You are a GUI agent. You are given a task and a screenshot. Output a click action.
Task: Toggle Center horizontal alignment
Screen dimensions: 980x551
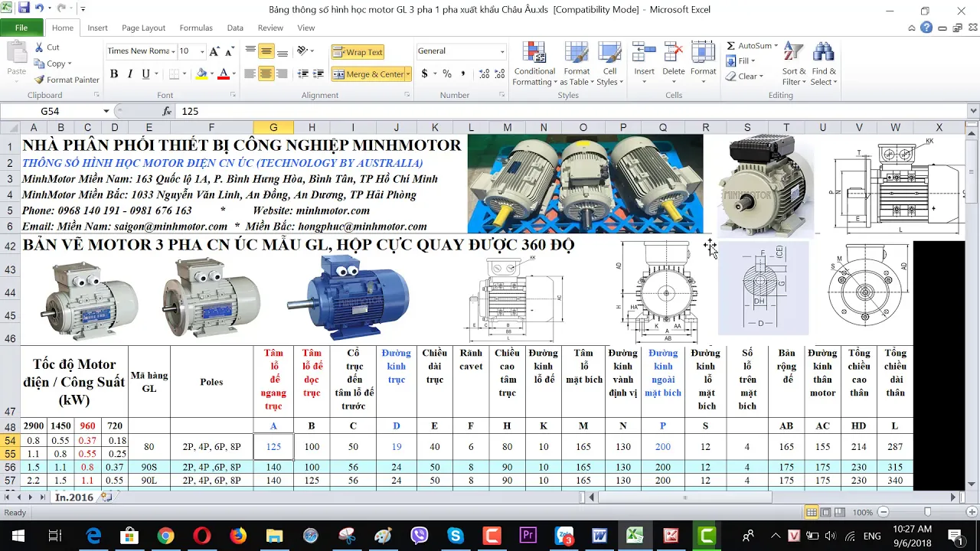click(266, 74)
